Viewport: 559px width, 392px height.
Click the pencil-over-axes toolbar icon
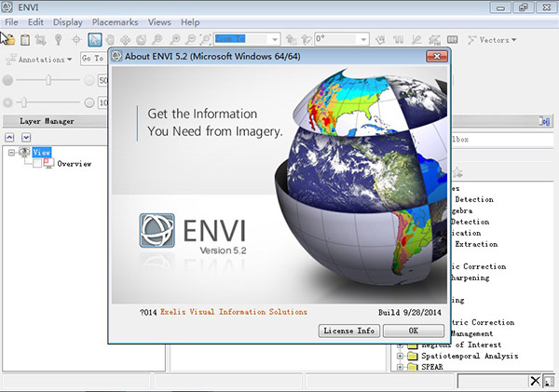416,39
